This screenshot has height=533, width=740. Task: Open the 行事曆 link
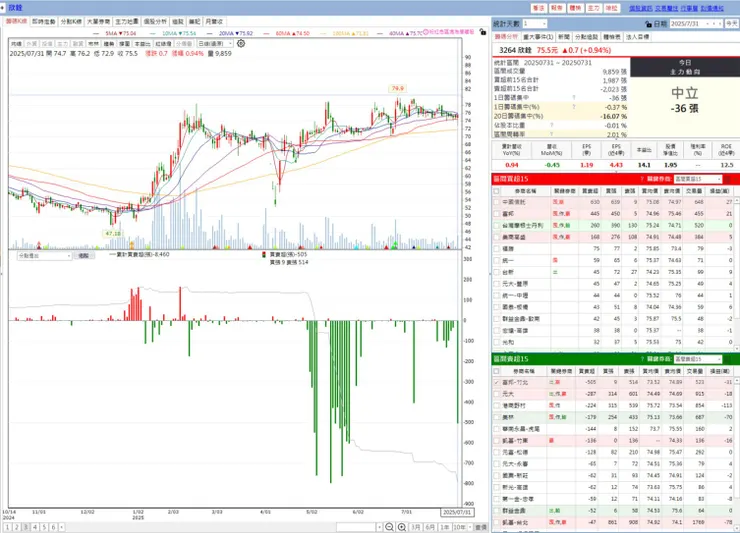coord(689,8)
